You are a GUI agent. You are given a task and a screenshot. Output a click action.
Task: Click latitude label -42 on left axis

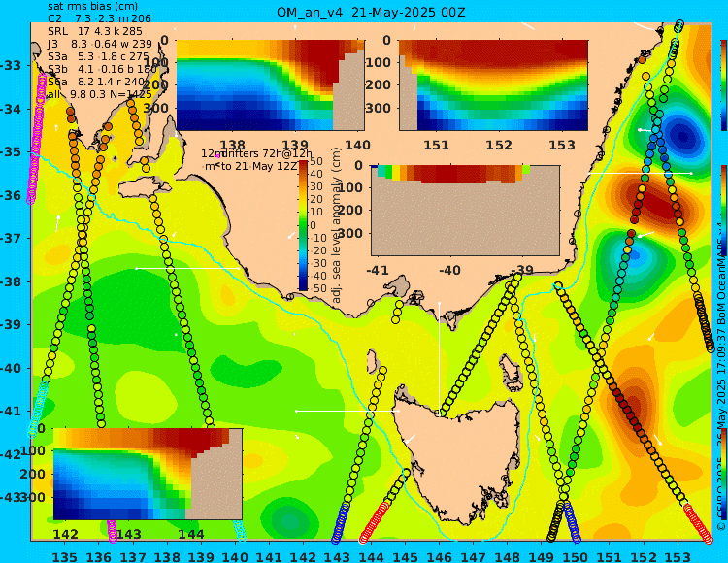(x=9, y=454)
